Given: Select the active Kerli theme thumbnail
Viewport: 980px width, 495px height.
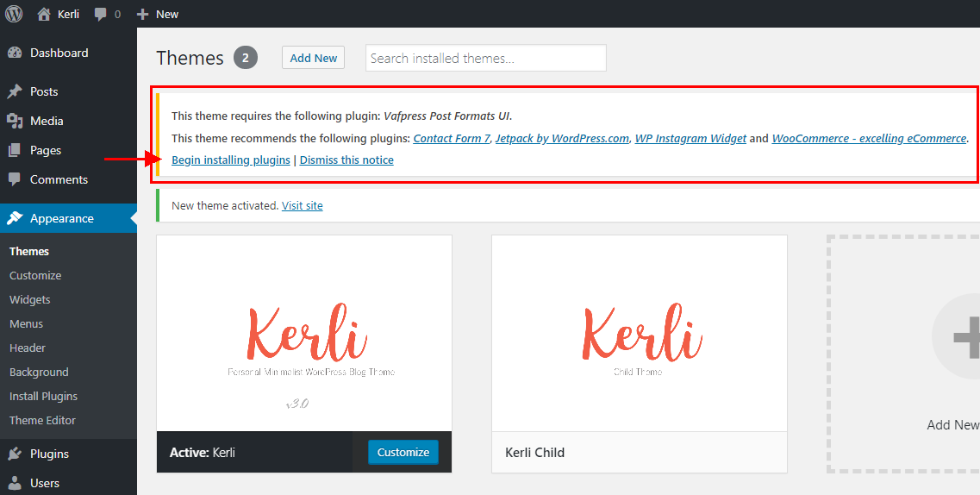Looking at the screenshot, I should (x=304, y=333).
